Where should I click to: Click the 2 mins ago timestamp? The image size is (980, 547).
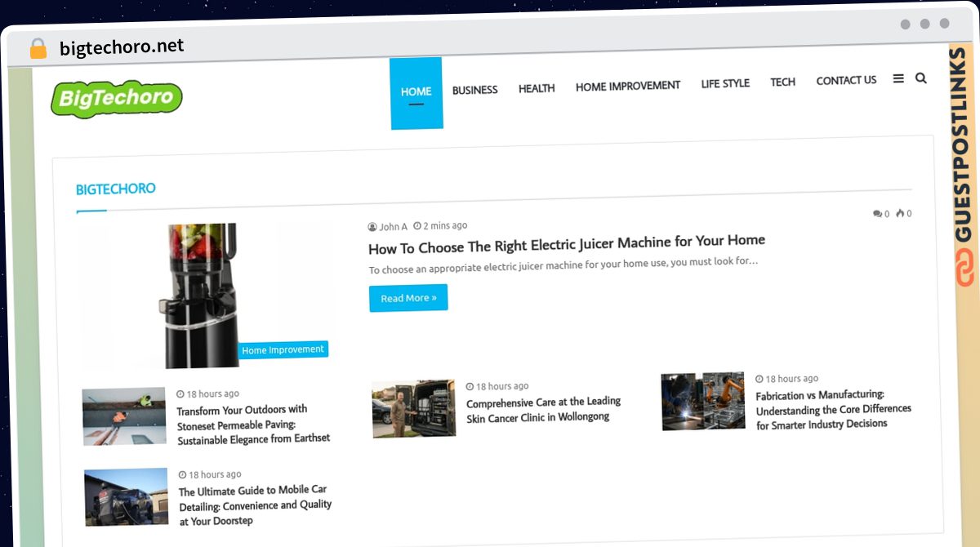click(445, 225)
